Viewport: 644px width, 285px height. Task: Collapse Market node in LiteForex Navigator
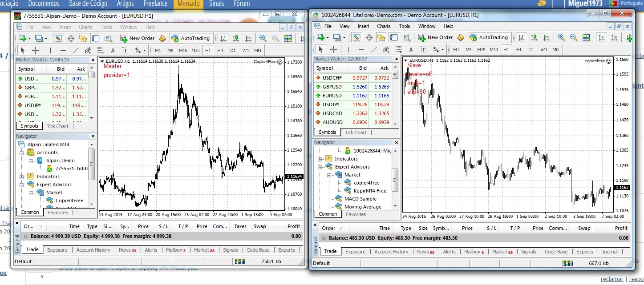(x=329, y=175)
